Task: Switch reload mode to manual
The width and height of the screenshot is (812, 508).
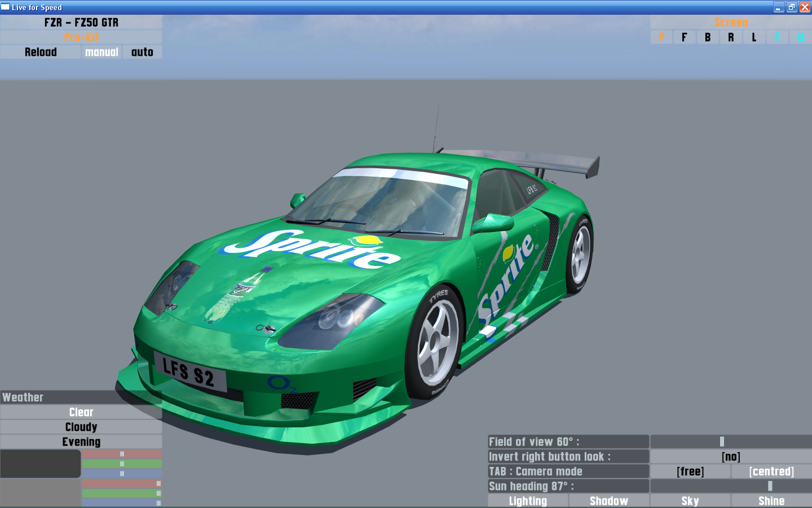Action: (101, 52)
